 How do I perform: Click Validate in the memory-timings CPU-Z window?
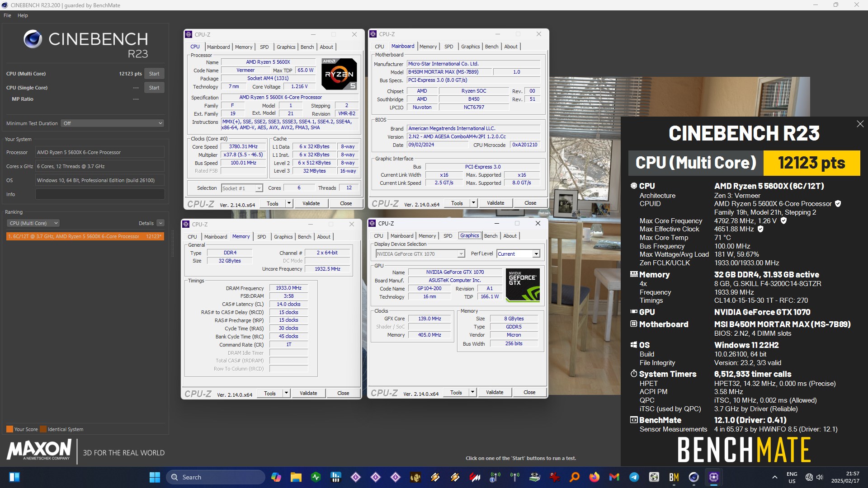308,394
